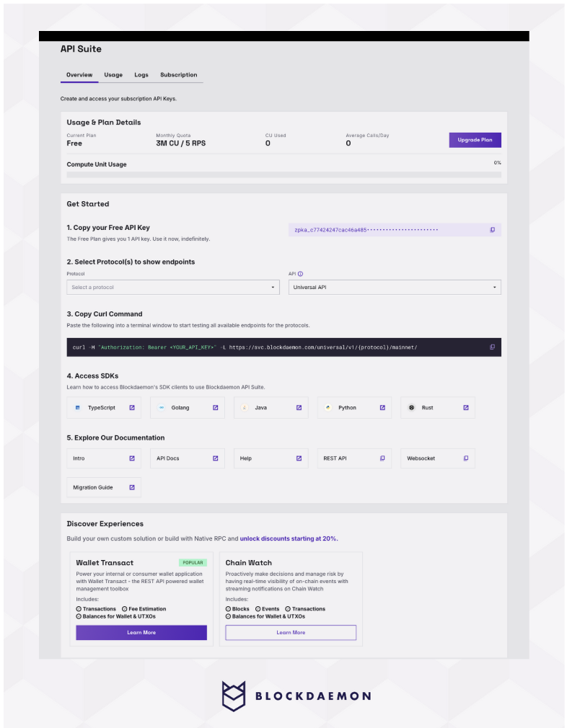
Task: Open the Help documentation card
Action: (271, 458)
